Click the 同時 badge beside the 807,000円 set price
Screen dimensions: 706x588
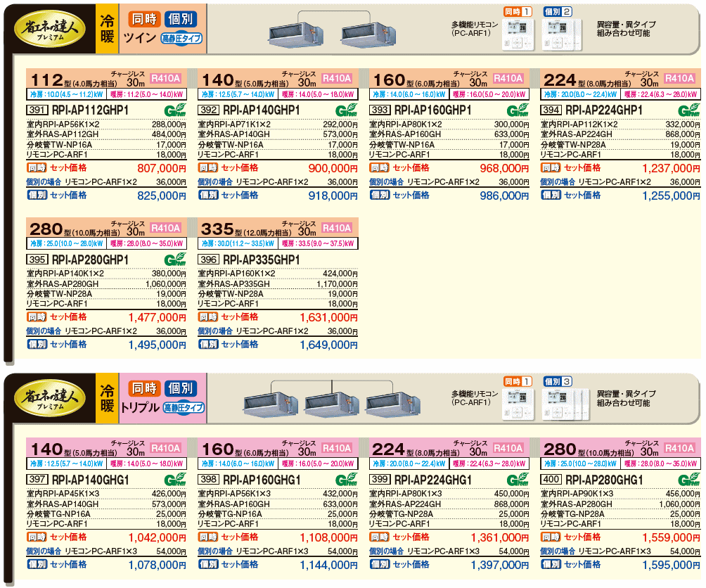click(37, 168)
